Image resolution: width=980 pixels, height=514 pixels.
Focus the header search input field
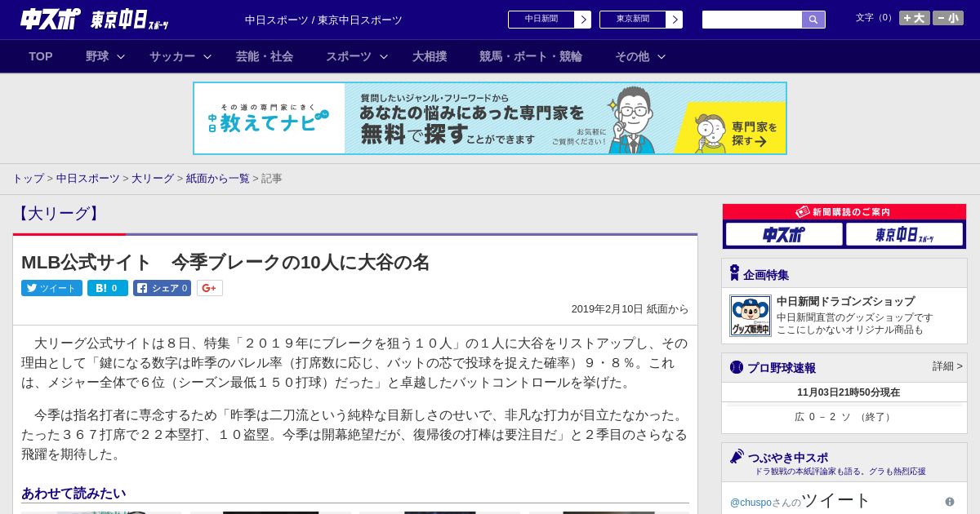coord(752,20)
